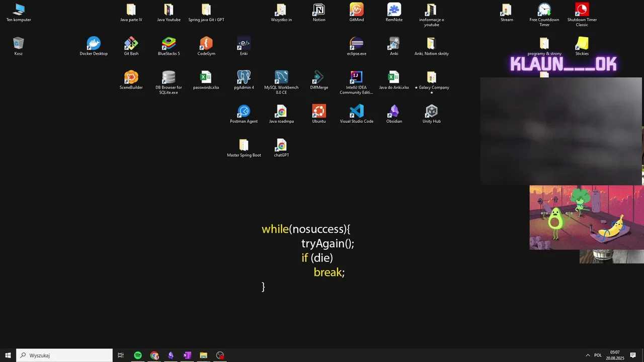Viewport: 644px width, 362px height.
Task: Open the Java roadmpa Chrome shortcut
Action: coord(281,114)
